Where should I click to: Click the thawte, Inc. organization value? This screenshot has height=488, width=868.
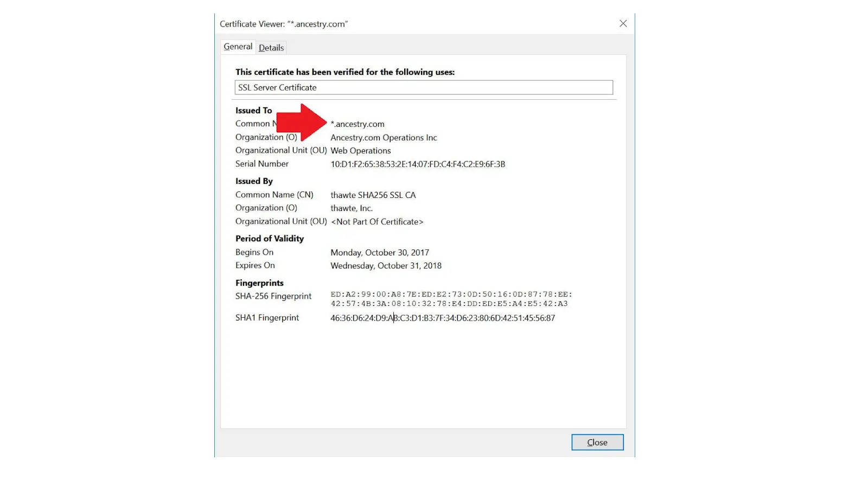pos(352,208)
